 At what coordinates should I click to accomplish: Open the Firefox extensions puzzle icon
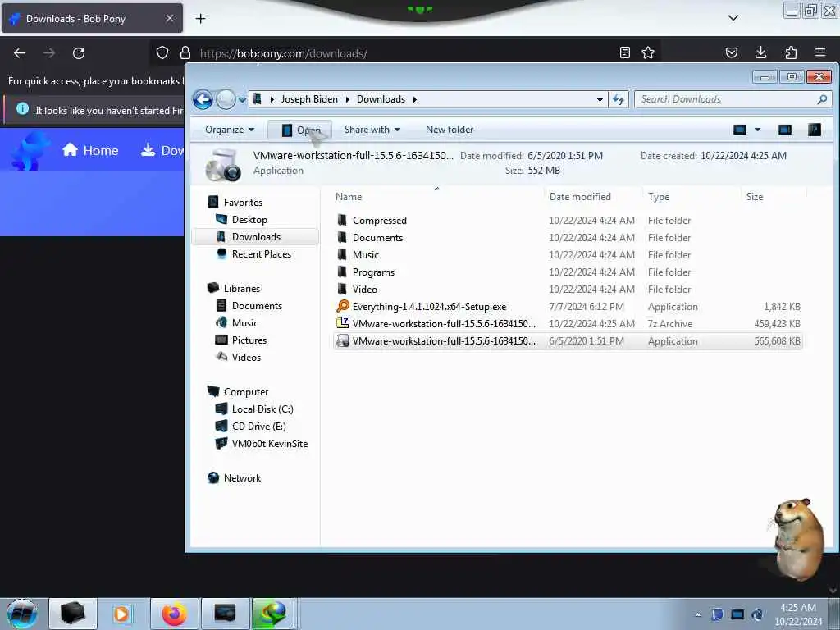(x=791, y=52)
